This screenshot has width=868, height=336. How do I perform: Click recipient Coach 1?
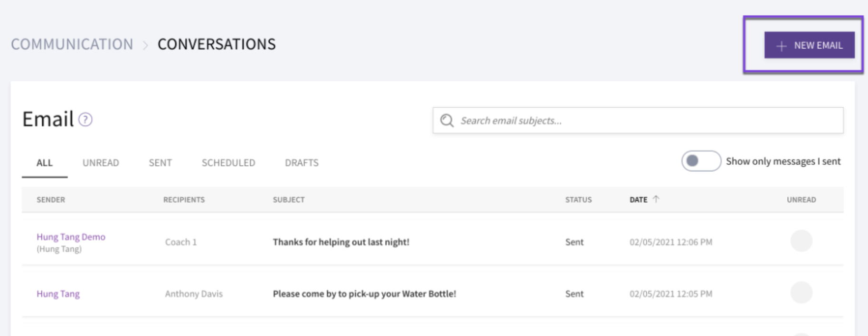pos(181,242)
